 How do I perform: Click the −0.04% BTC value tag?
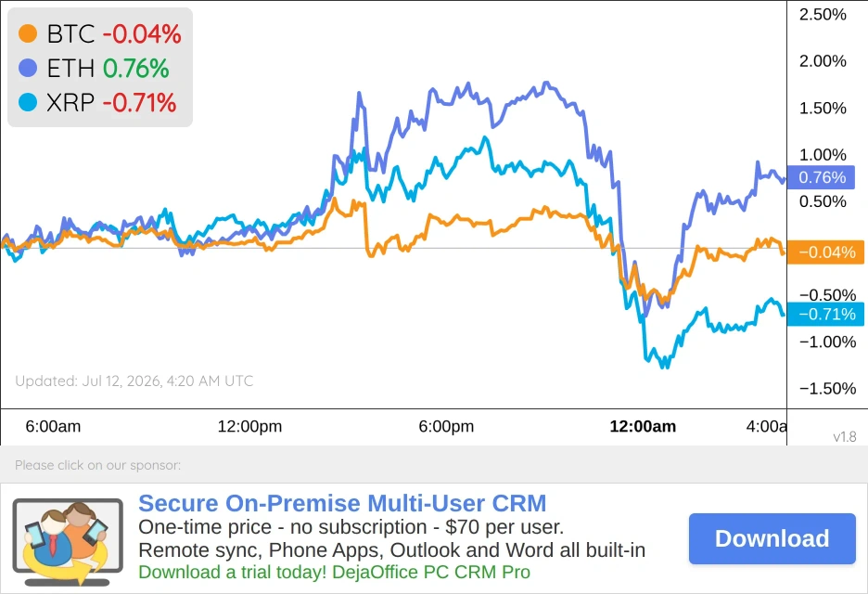click(825, 252)
